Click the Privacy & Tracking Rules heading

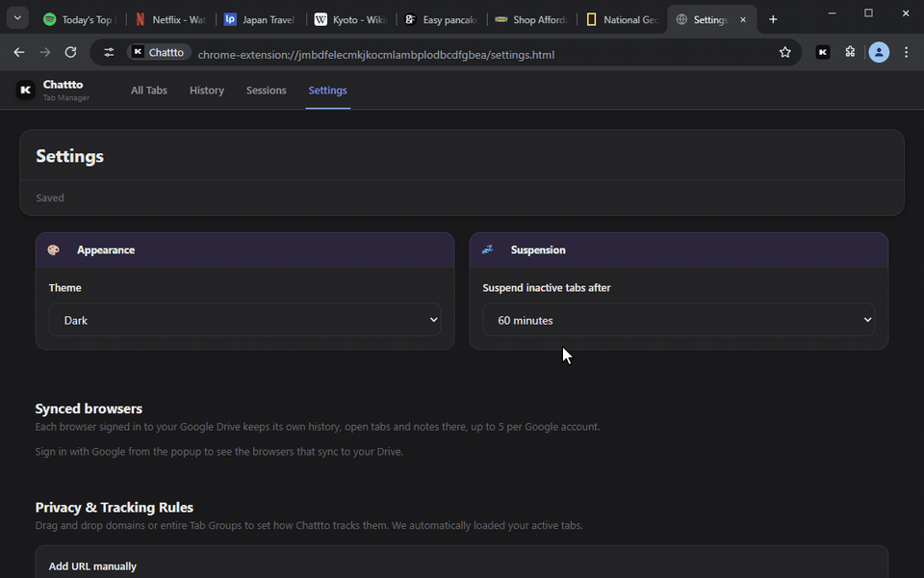pos(115,508)
